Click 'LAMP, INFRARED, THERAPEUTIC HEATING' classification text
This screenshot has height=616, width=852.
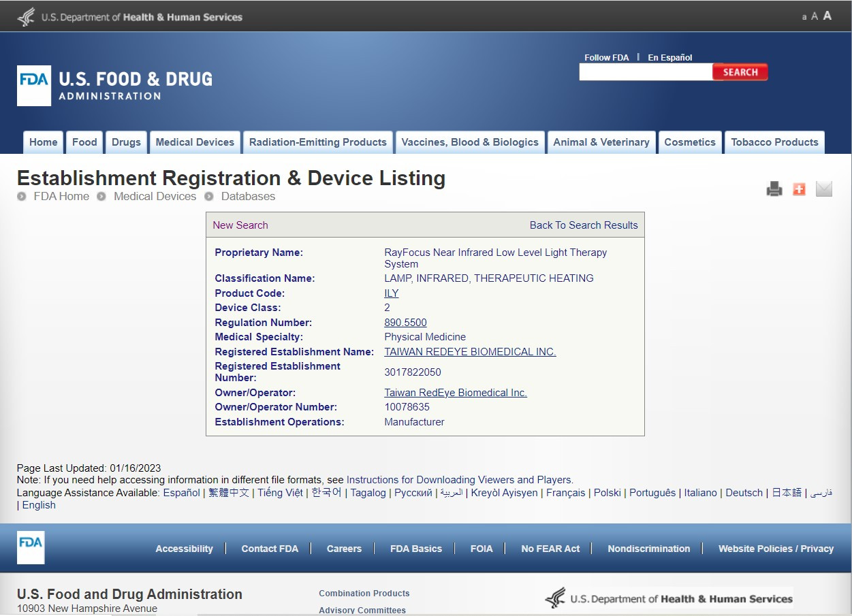tap(489, 278)
